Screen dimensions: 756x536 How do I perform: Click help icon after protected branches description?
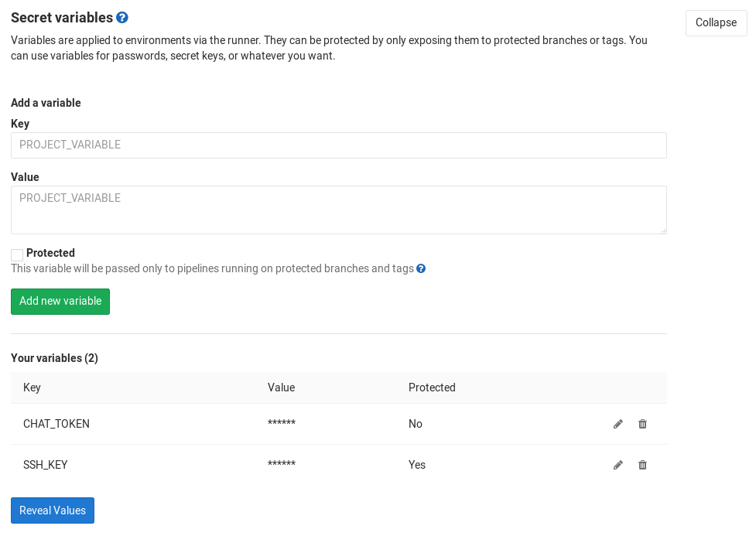(421, 268)
